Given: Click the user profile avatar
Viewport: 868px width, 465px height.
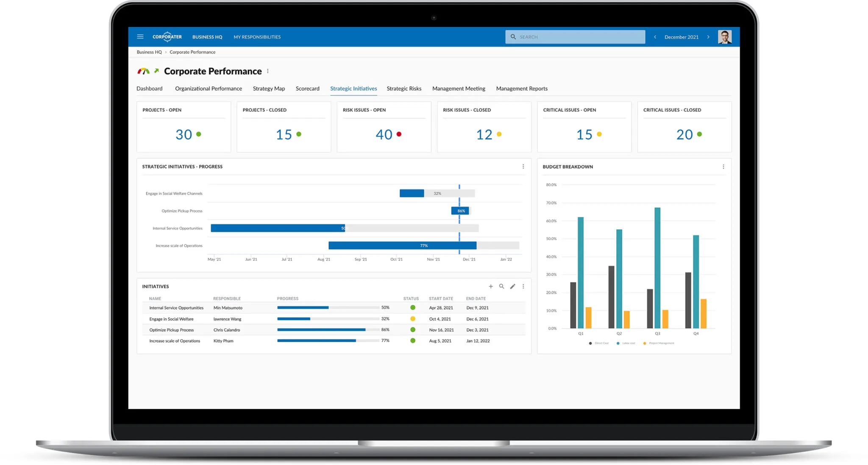Looking at the screenshot, I should [724, 37].
